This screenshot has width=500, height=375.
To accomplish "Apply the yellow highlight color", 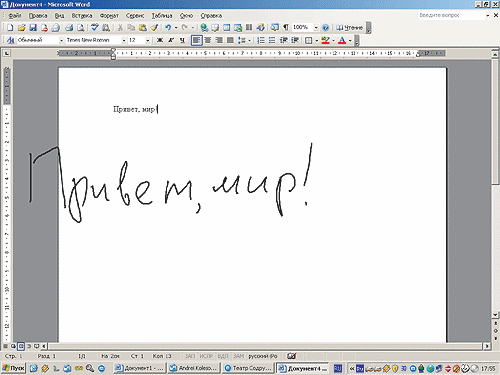I will point(325,40).
